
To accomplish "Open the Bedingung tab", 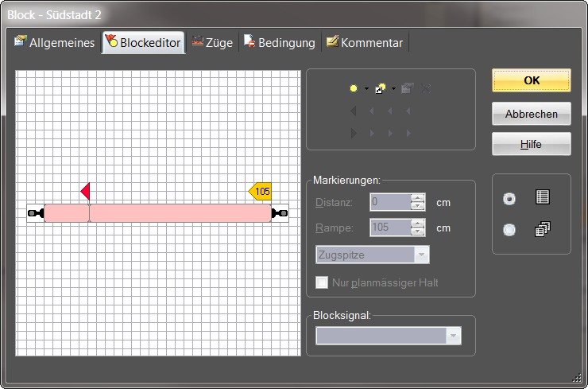I will tap(280, 42).
